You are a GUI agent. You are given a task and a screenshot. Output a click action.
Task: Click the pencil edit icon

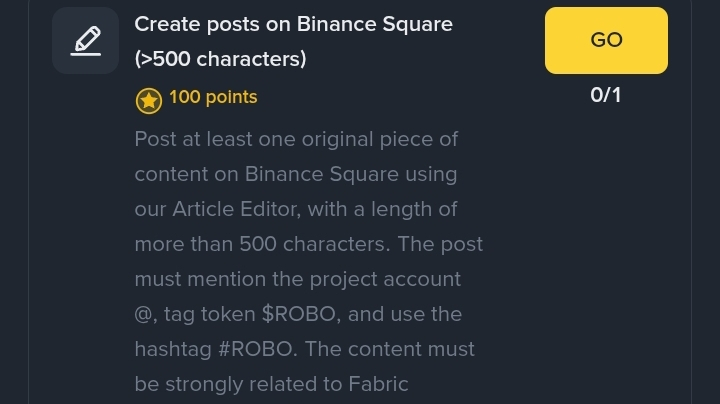tap(86, 40)
